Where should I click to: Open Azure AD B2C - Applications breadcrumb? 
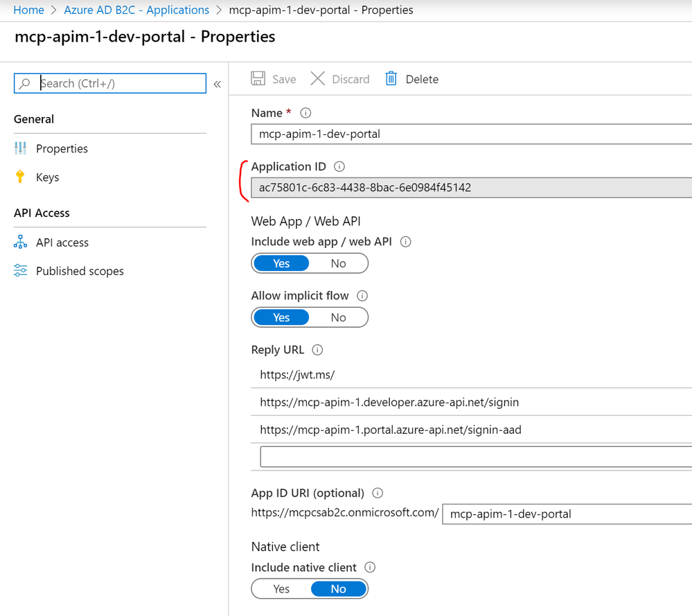click(136, 10)
